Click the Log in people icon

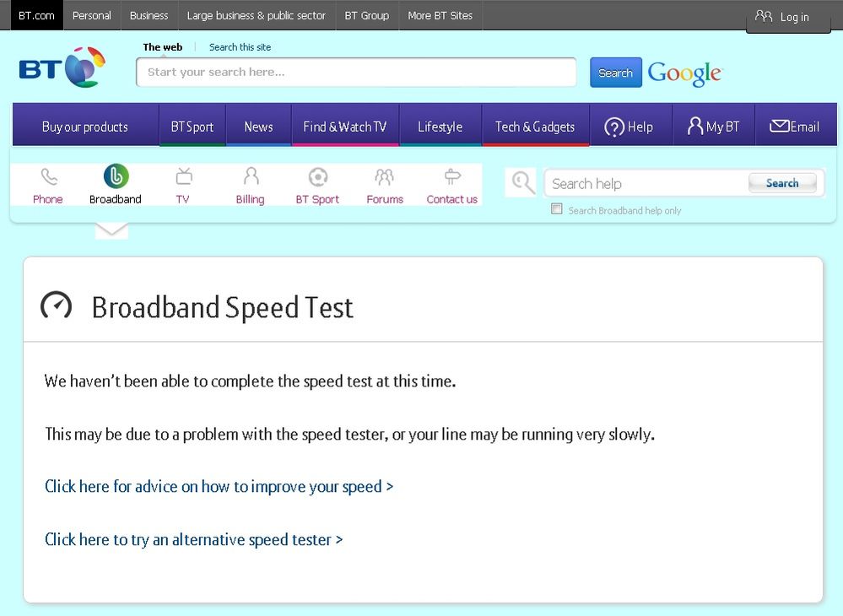[764, 16]
